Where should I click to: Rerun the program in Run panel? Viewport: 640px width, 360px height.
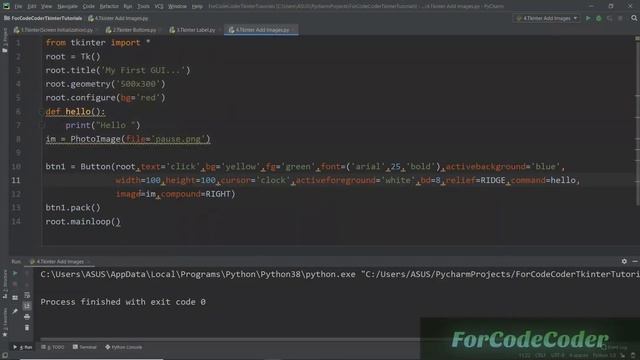coord(15,273)
